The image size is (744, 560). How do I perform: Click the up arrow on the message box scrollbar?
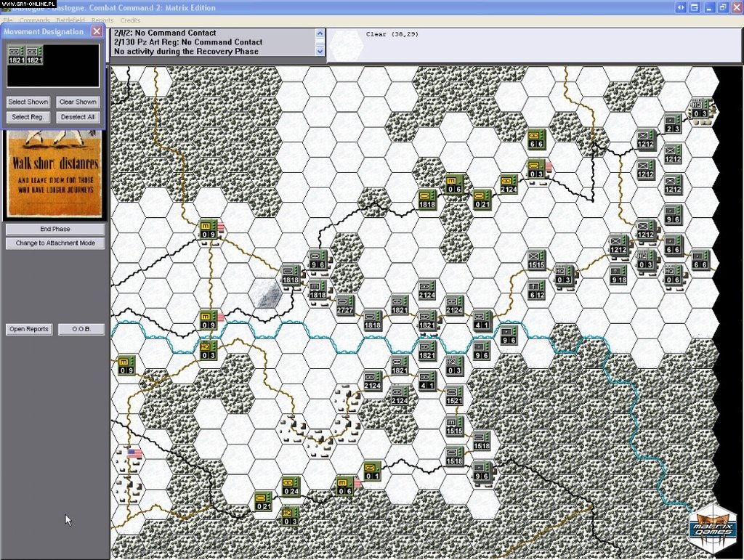click(320, 32)
